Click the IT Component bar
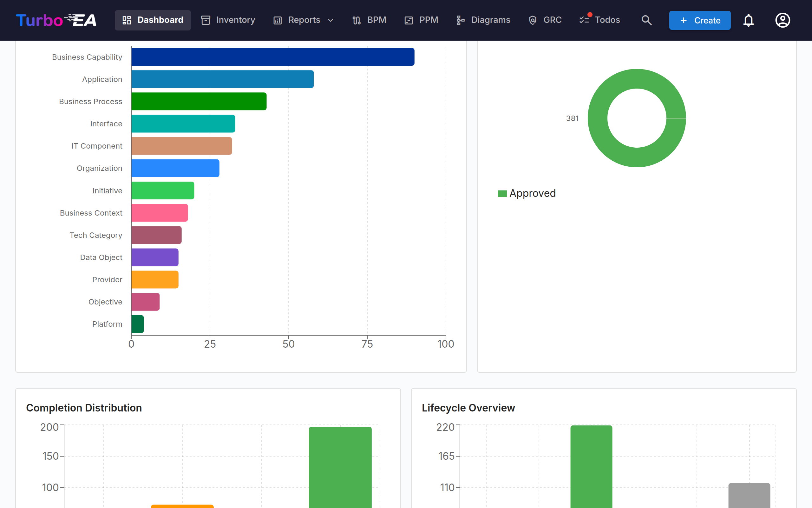 181,146
